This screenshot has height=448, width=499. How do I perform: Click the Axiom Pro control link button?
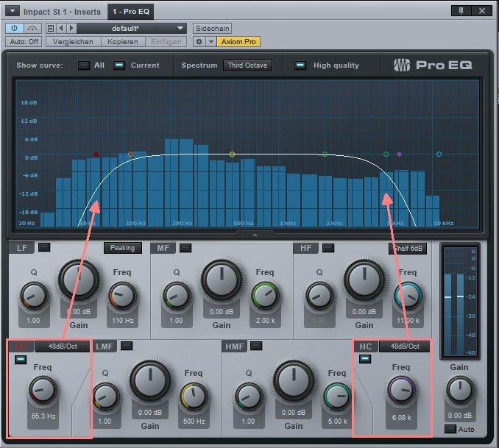[238, 42]
